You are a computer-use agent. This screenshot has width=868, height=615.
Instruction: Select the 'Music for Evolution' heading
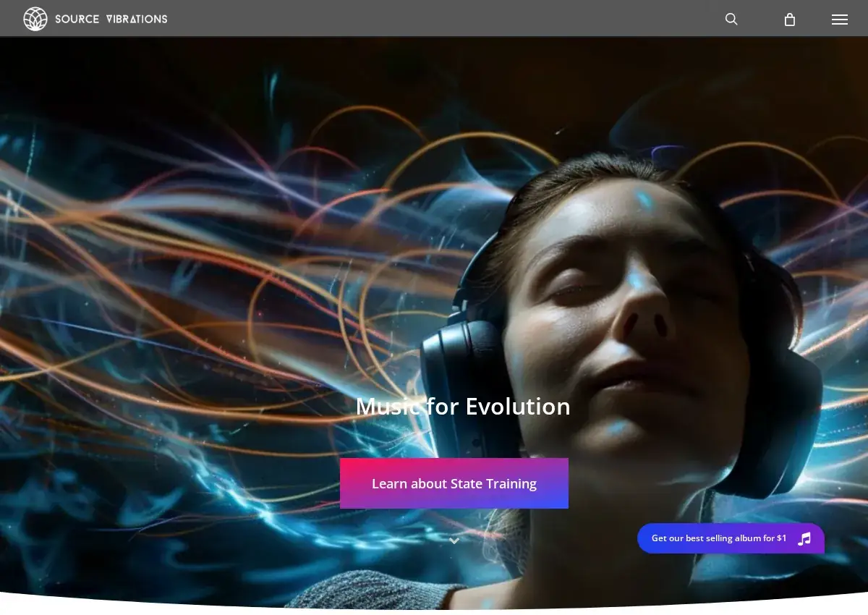pyautogui.click(x=463, y=407)
